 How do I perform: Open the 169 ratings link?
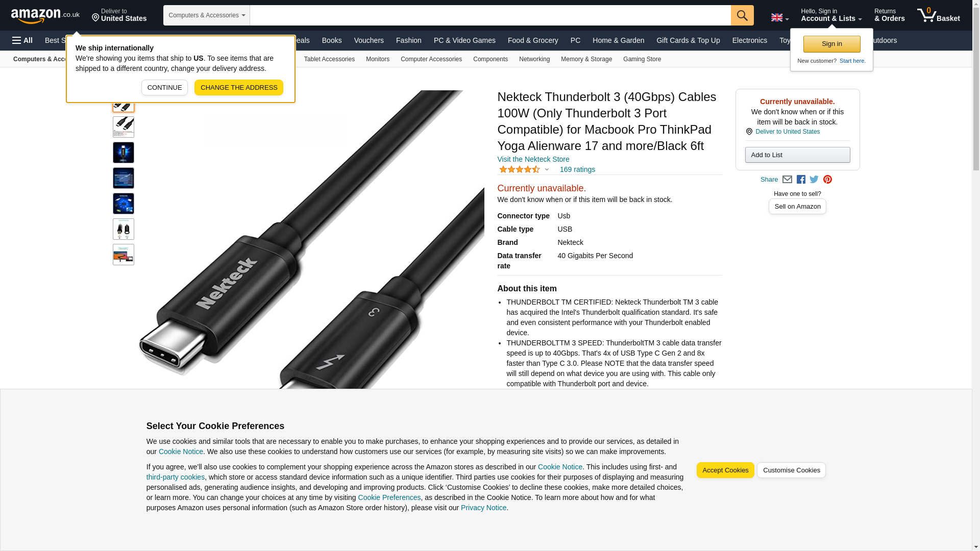577,169
